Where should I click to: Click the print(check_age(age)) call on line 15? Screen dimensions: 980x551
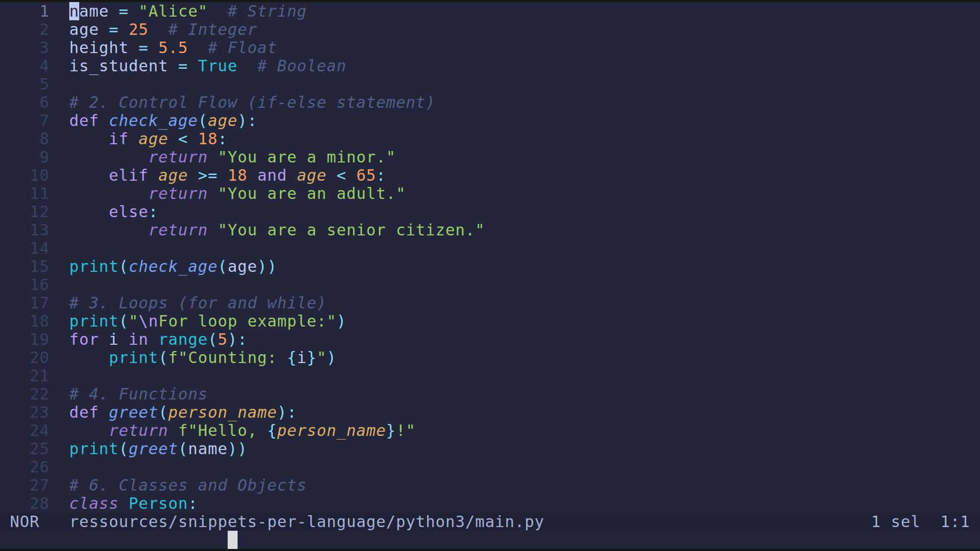pyautogui.click(x=172, y=266)
